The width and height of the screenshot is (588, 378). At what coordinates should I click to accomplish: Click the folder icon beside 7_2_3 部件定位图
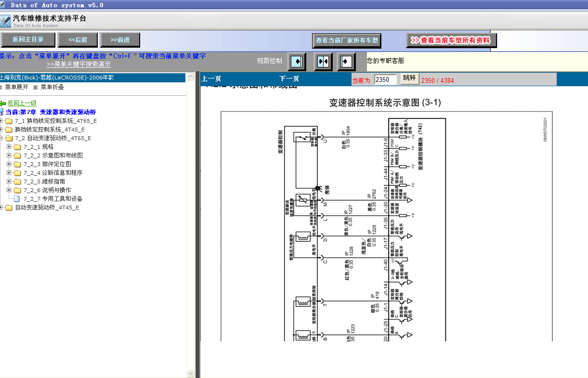click(x=17, y=164)
